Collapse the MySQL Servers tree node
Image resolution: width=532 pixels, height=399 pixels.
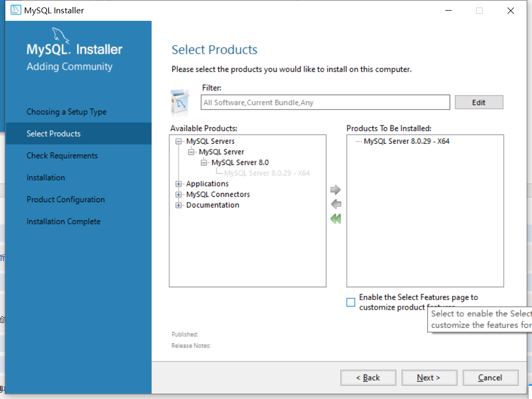click(178, 141)
